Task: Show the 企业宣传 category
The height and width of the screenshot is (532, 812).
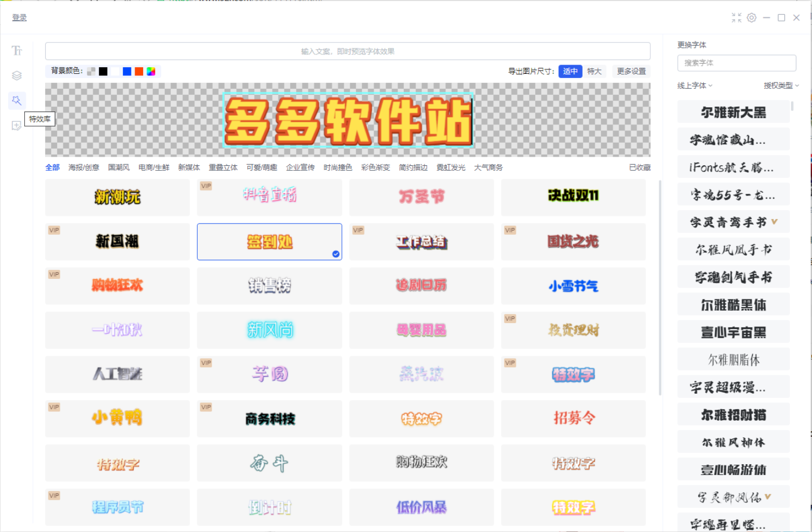Action: pyautogui.click(x=300, y=167)
